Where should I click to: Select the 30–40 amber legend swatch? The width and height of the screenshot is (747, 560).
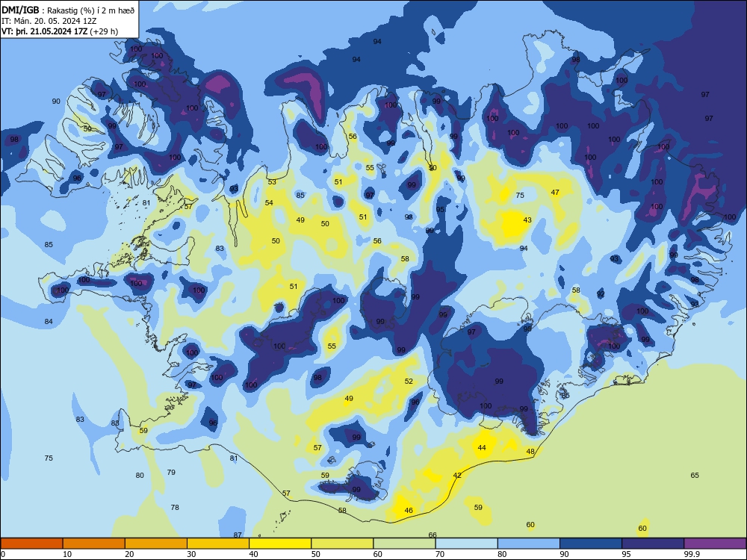218,544
